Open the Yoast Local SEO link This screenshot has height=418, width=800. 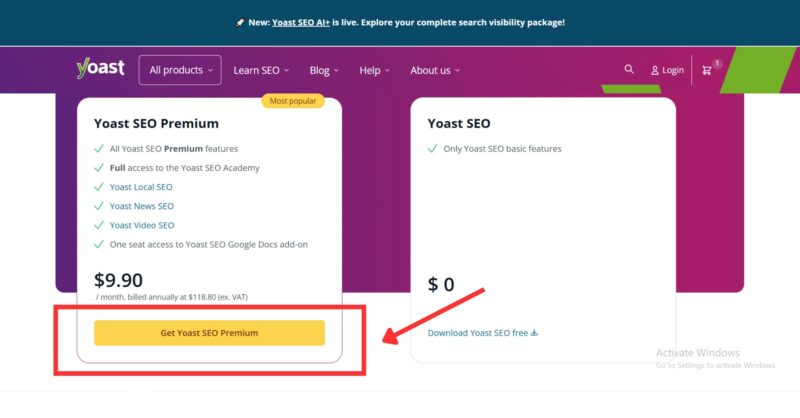point(141,187)
